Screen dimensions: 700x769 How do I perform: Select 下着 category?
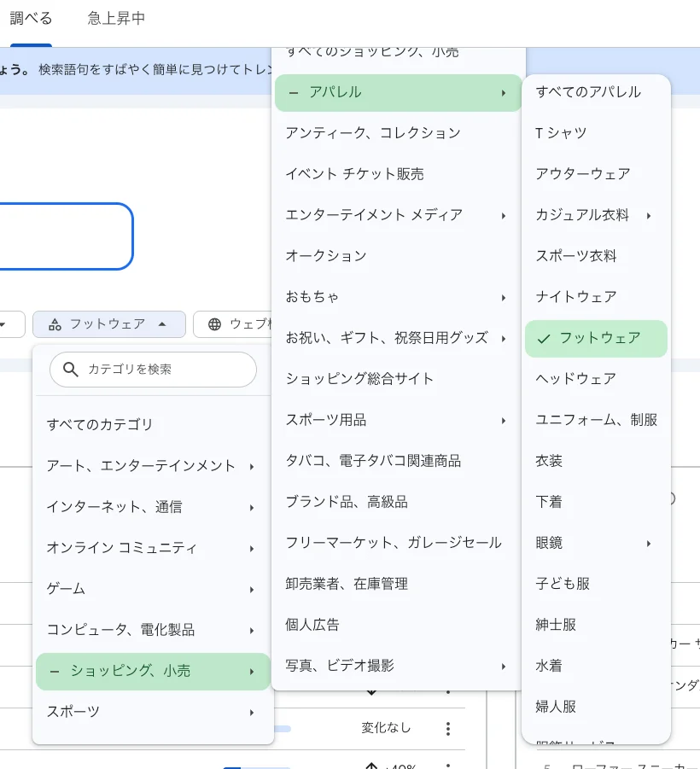596,502
